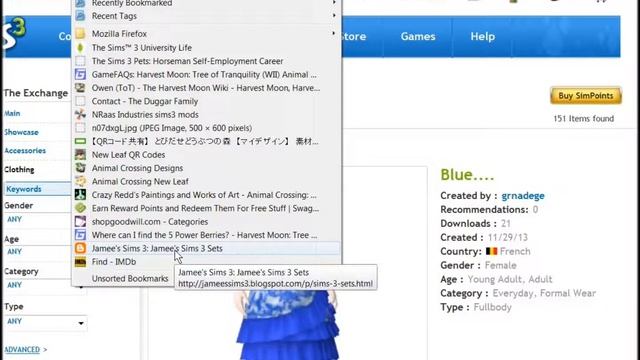Image resolution: width=640 pixels, height=360 pixels.
Task: Click the shopgoodwill.com favicon
Action: pos(80,222)
